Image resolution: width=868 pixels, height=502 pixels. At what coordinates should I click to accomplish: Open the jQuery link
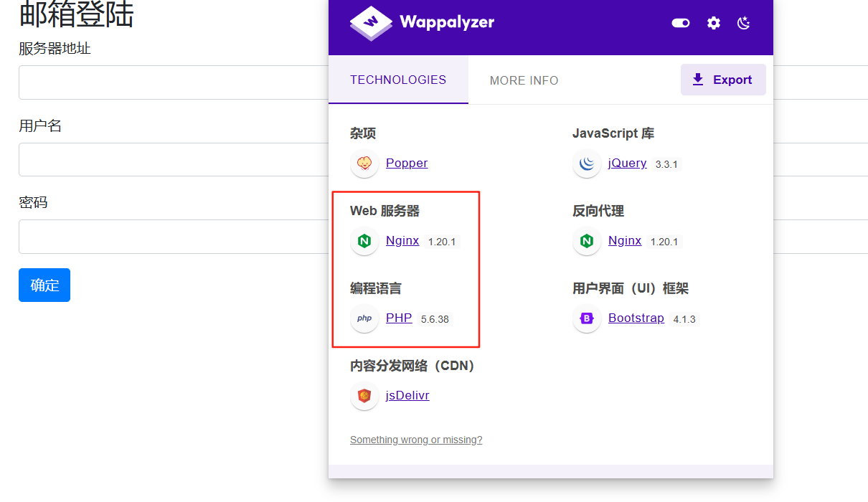627,163
